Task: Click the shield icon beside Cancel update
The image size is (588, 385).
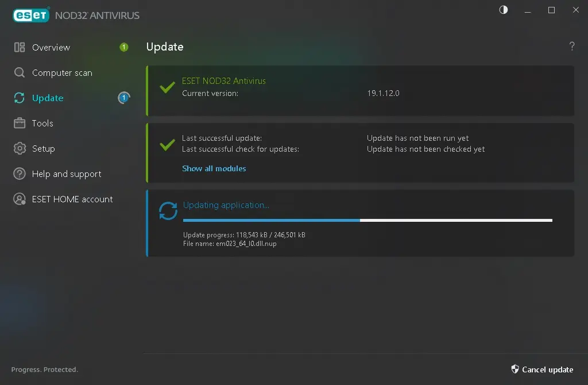Action: 515,369
